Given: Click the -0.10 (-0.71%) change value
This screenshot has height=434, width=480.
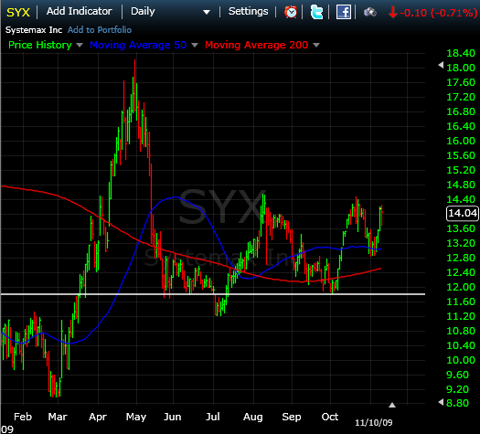Looking at the screenshot, I should [x=438, y=13].
